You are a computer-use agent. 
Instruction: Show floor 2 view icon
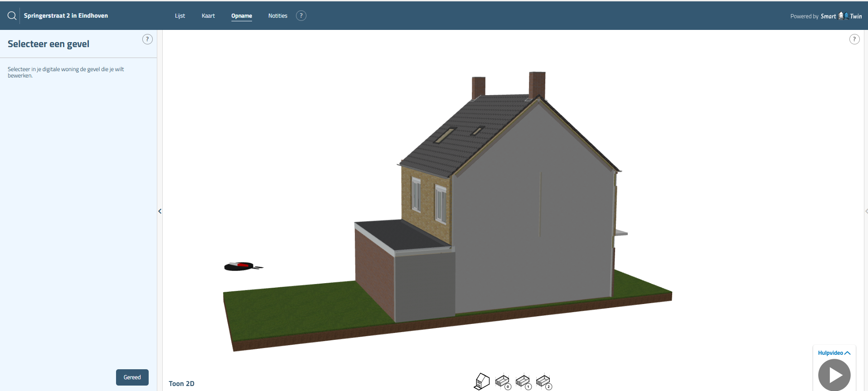coord(543,381)
